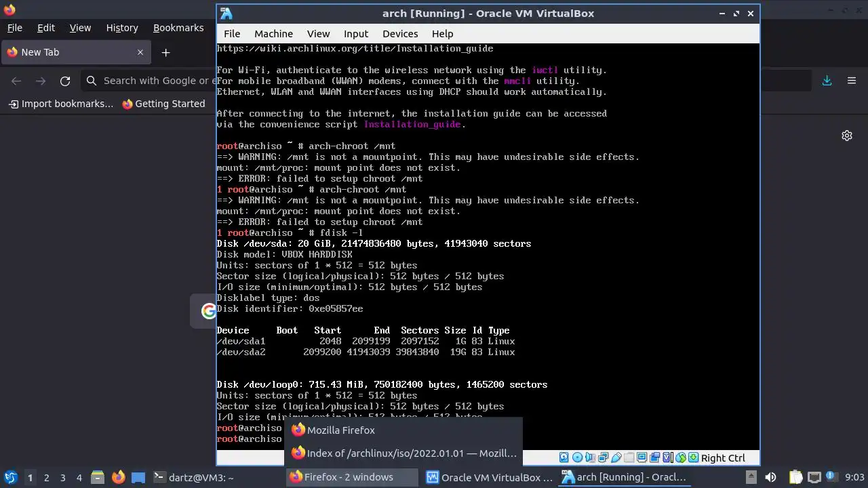Viewport: 868px width, 488px height.
Task: Click the Firefox back arrow button
Action: pos(16,81)
